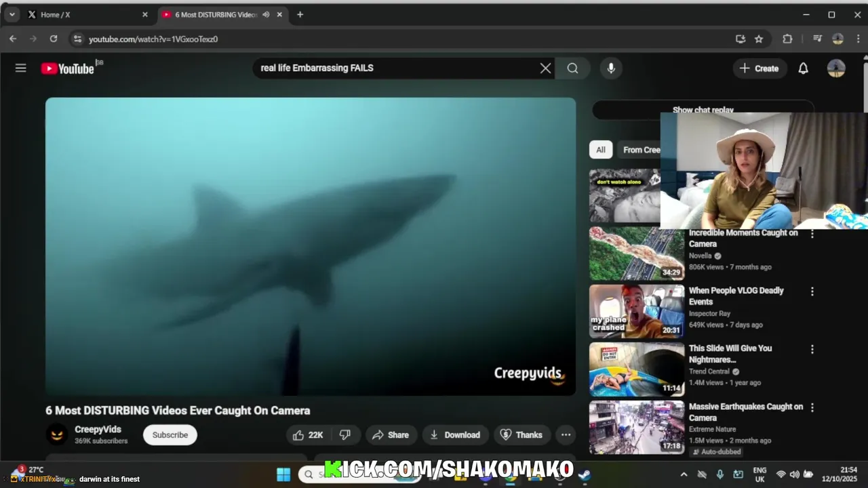Viewport: 868px width, 488px height.
Task: Open Wi-Fi network tray icon
Action: coord(781,474)
